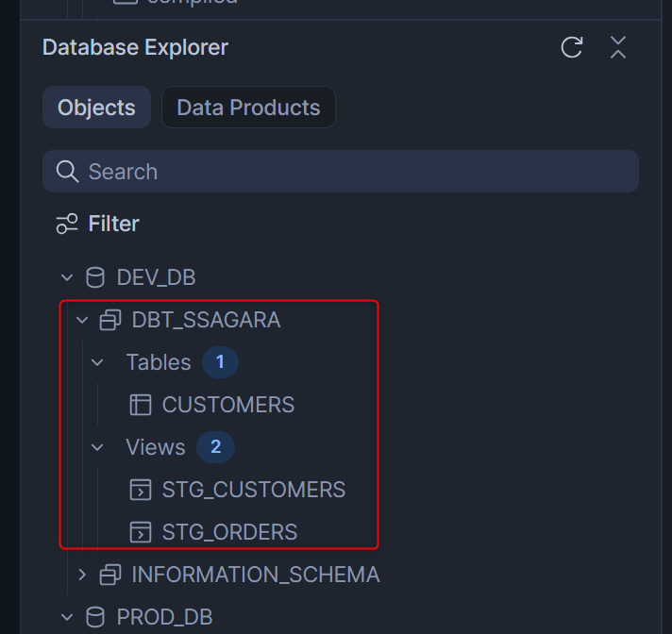This screenshot has height=634, width=672.
Task: Collapse the PROD_DB database node
Action: point(66,617)
